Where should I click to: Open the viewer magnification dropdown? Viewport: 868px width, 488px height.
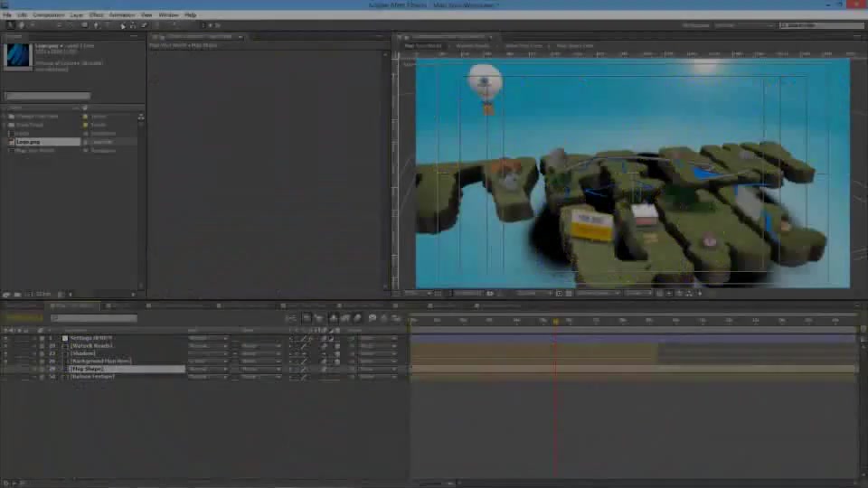(418, 293)
